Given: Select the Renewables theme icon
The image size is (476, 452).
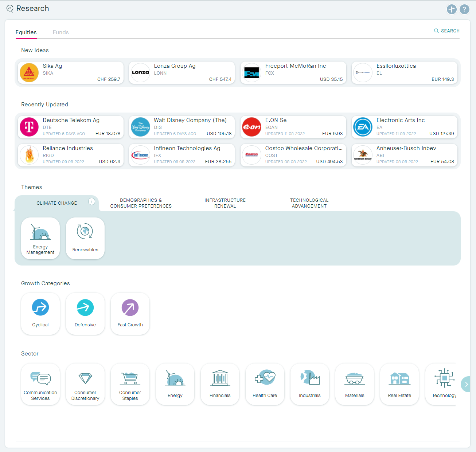Looking at the screenshot, I should (85, 238).
